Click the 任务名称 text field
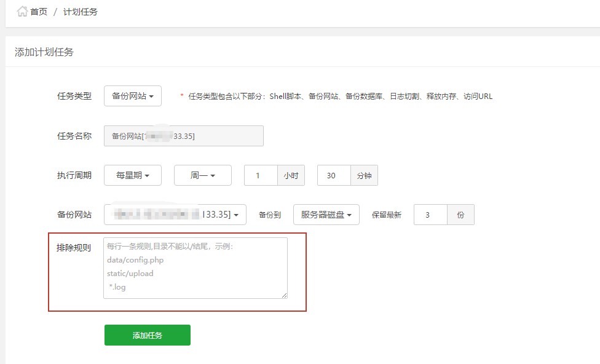600x364 pixels. (183, 136)
